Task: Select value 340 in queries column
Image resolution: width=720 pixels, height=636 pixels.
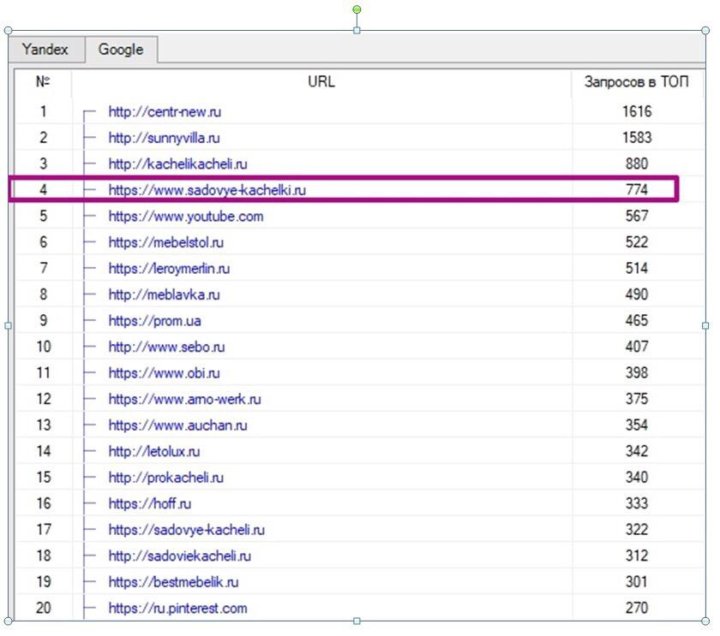Action: 637,478
